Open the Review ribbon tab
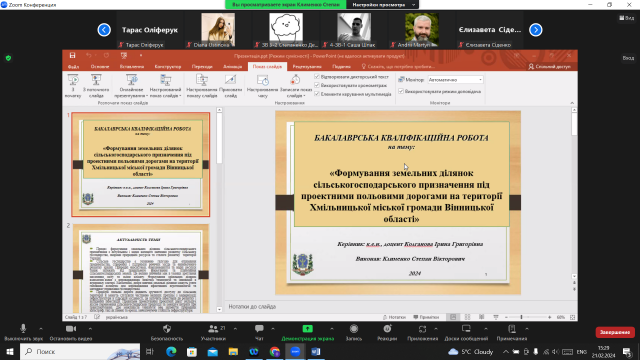The width and height of the screenshot is (640, 360). pos(307,67)
